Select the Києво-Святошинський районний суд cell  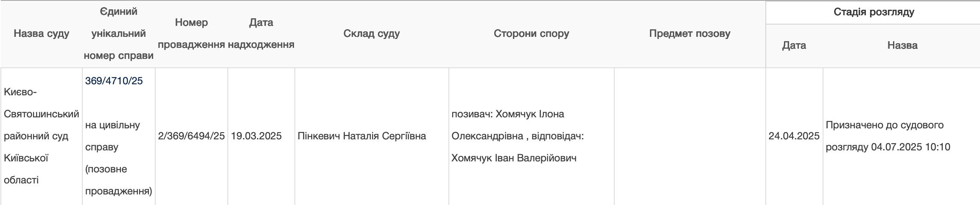[41, 136]
